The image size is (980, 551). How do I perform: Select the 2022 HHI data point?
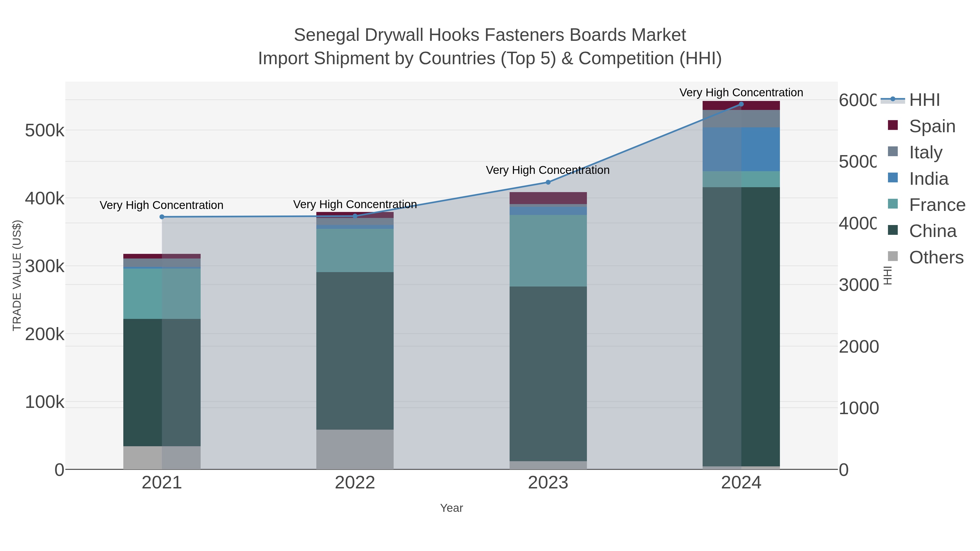355,216
